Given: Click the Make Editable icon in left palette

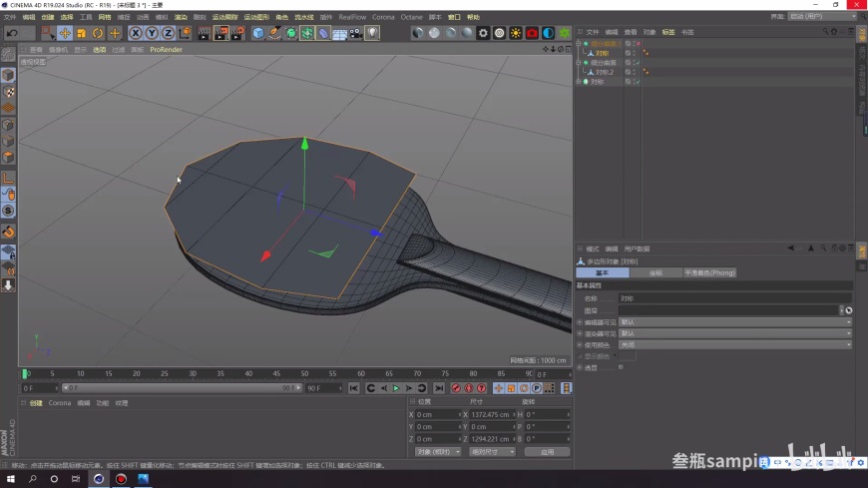Looking at the screenshot, I should point(8,55).
